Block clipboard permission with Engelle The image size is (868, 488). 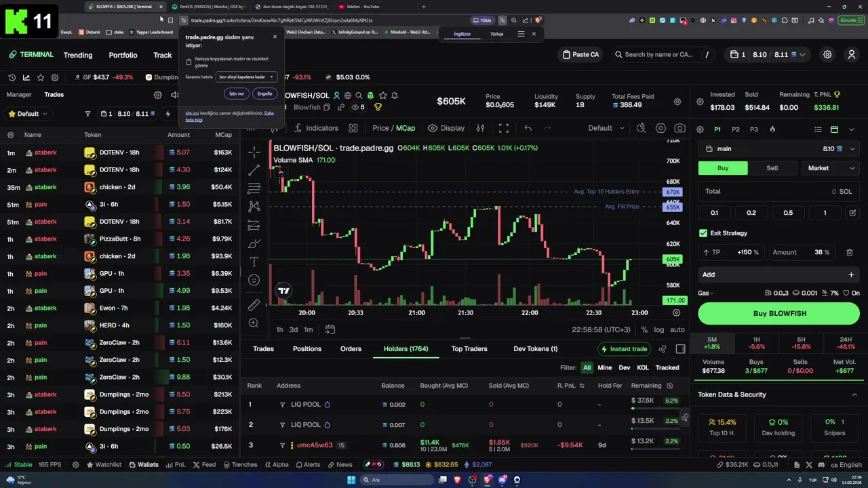click(264, 94)
